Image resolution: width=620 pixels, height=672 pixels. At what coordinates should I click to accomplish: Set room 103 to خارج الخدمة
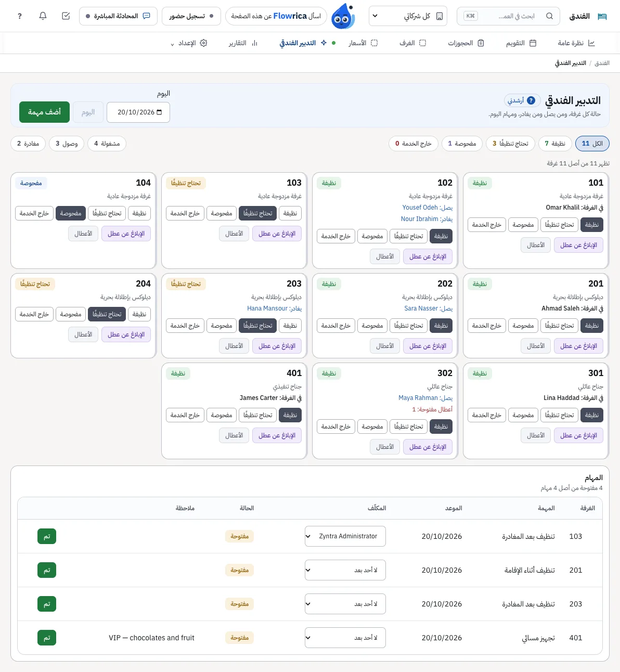click(185, 213)
